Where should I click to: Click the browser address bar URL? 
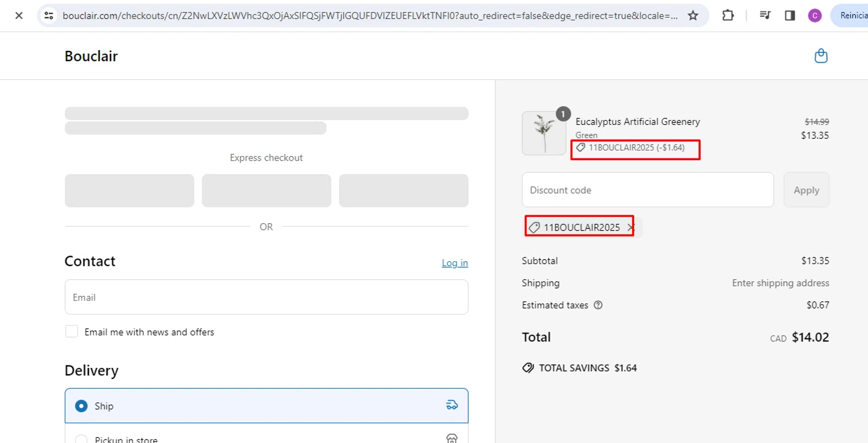[370, 16]
